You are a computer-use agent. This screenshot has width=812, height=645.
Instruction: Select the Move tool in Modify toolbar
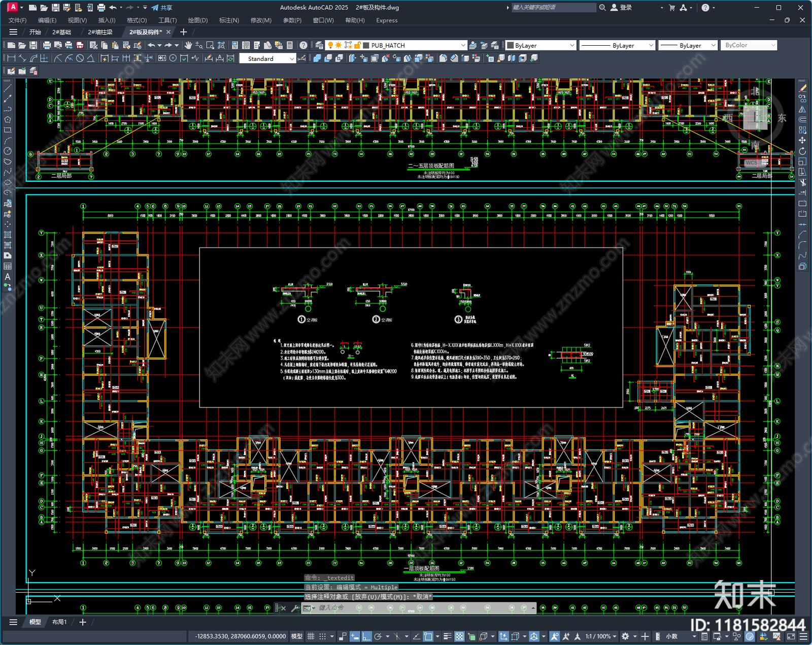(802, 140)
